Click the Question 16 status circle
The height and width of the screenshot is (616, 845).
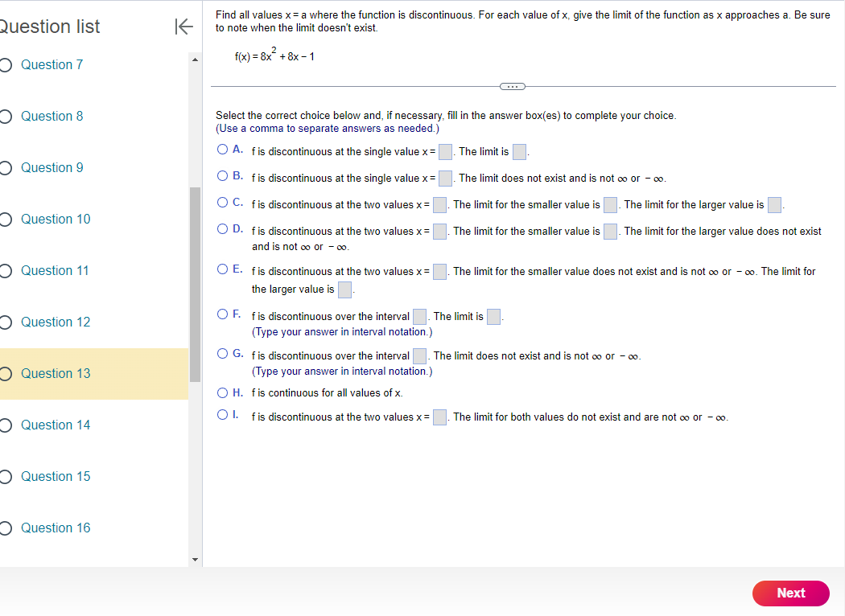click(5, 528)
